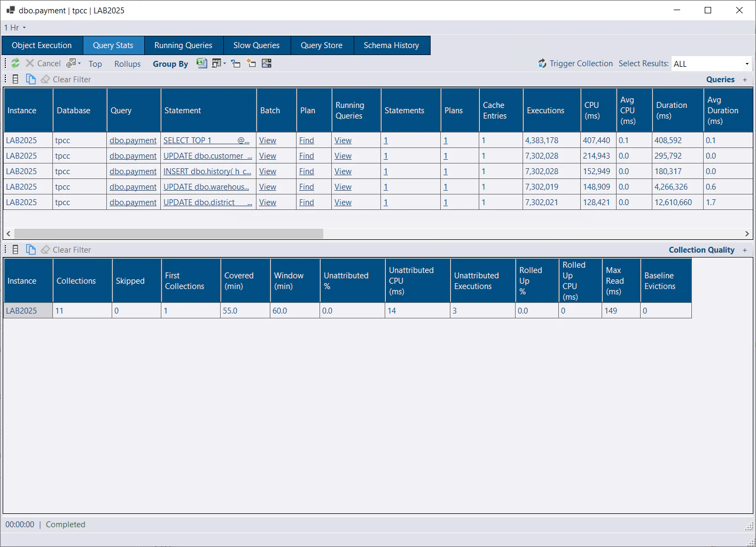Click the right arrow of the horizontal scrollbar
This screenshot has width=756, height=547.
(x=747, y=234)
